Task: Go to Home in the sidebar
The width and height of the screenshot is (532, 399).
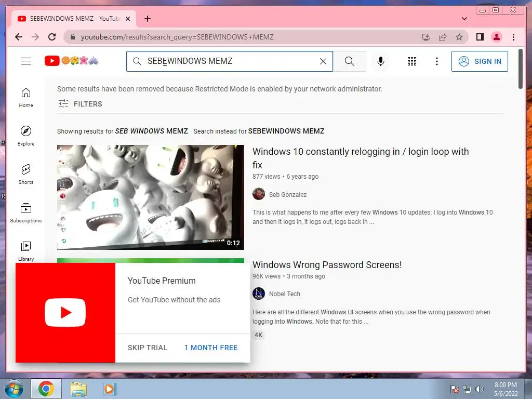Action: point(26,98)
